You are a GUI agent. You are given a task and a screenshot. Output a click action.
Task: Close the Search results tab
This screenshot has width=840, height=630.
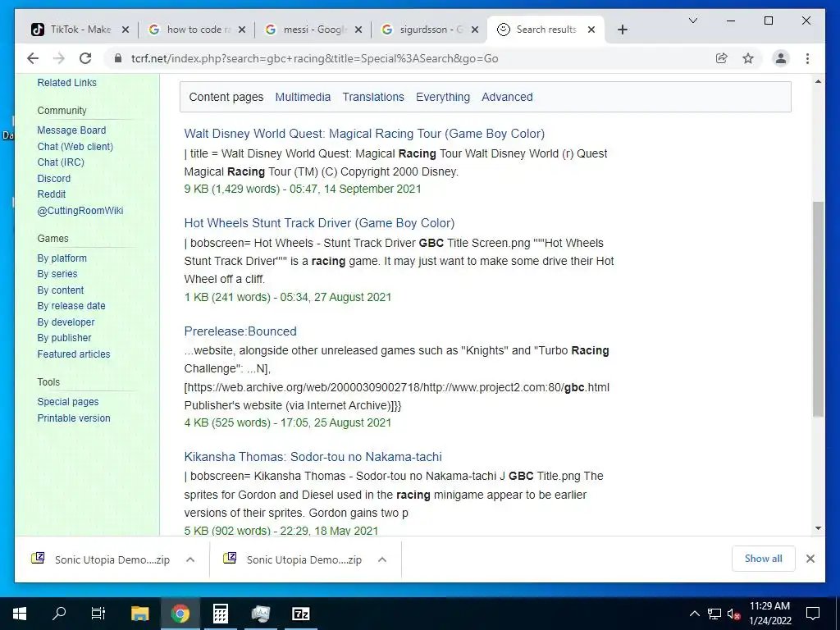coord(591,30)
